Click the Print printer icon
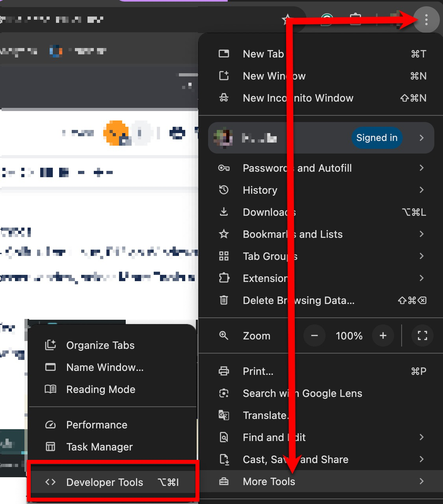This screenshot has height=504, width=443. point(224,371)
